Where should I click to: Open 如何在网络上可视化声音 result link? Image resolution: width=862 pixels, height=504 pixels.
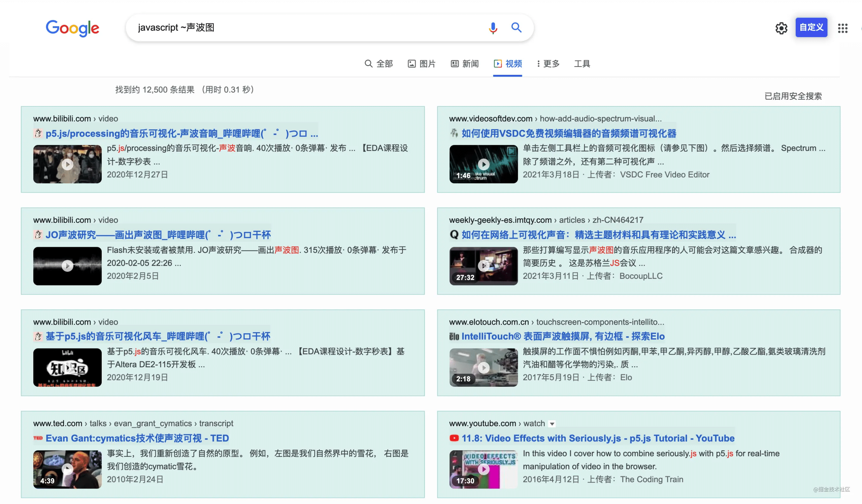[x=599, y=235]
